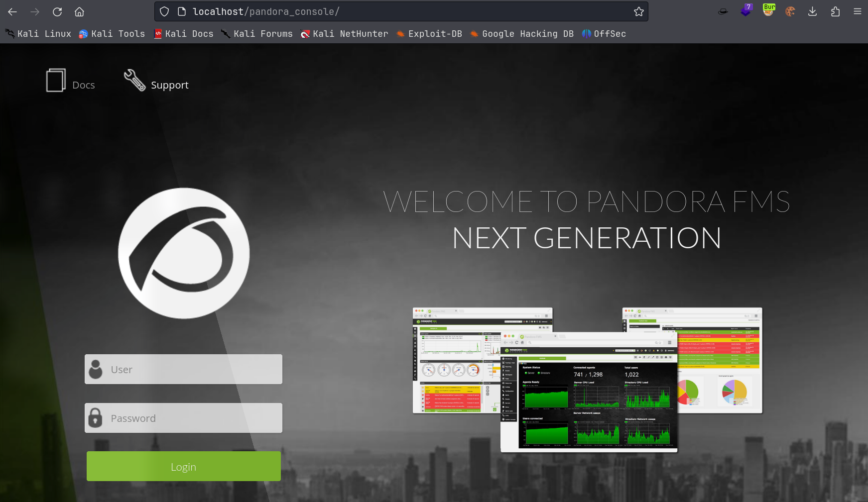Open the Exploit-DB bookmark
The width and height of the screenshot is (868, 502).
pos(429,34)
